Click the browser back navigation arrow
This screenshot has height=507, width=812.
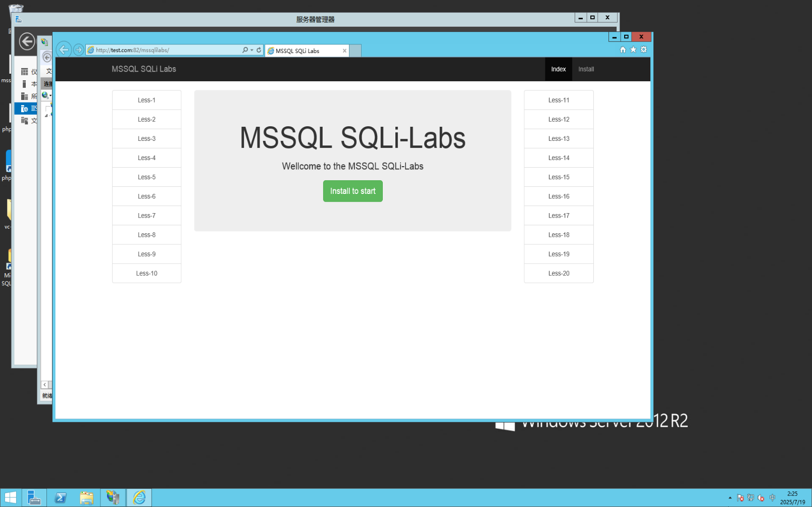click(64, 49)
